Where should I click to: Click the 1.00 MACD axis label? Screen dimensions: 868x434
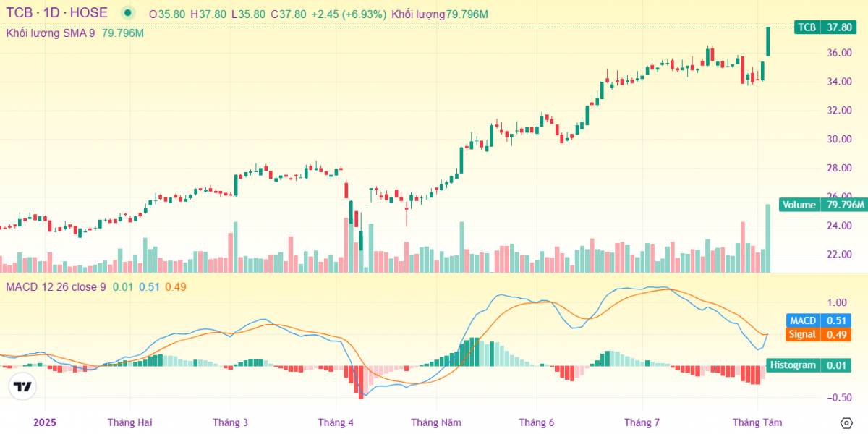tap(838, 302)
